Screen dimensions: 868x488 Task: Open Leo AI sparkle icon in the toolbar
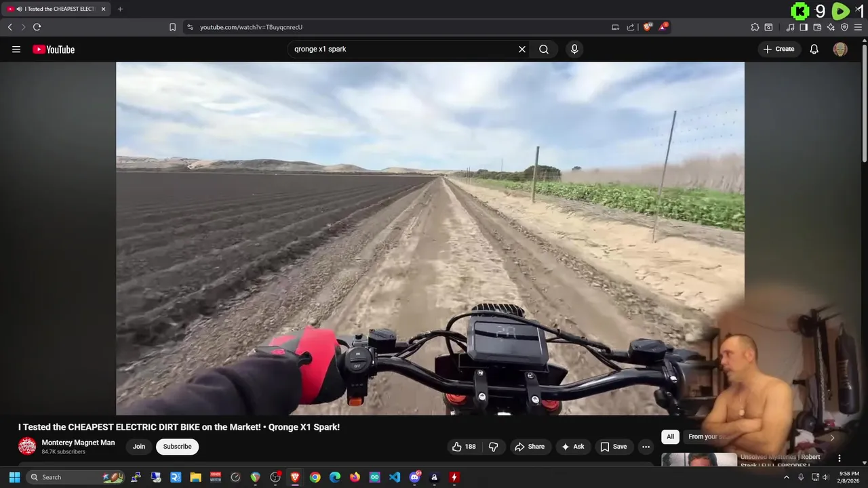pyautogui.click(x=831, y=27)
